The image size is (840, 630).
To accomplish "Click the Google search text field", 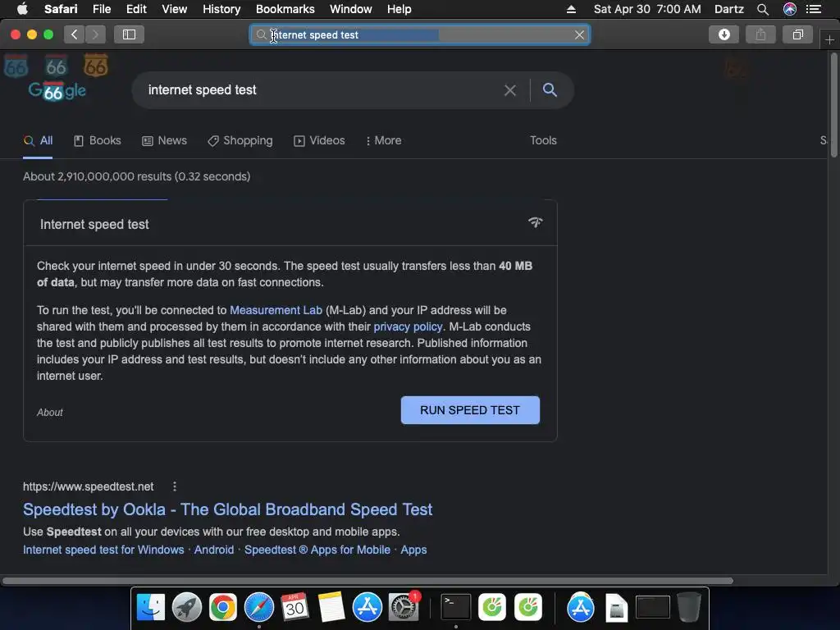I will click(x=322, y=90).
